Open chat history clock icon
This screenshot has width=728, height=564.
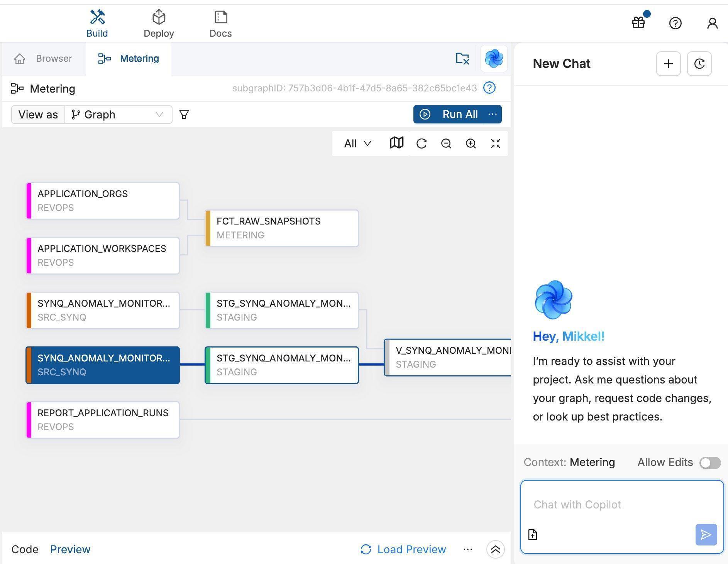click(699, 64)
